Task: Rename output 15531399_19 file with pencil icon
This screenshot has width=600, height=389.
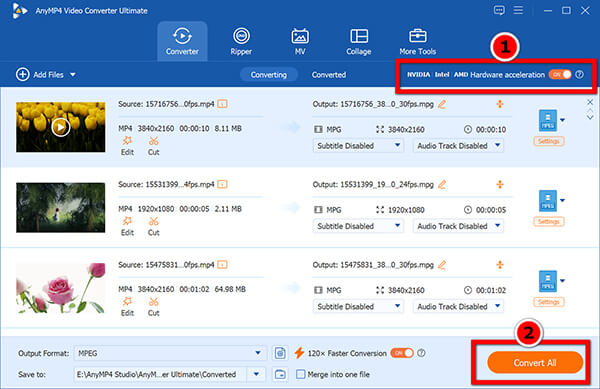Action: click(442, 184)
